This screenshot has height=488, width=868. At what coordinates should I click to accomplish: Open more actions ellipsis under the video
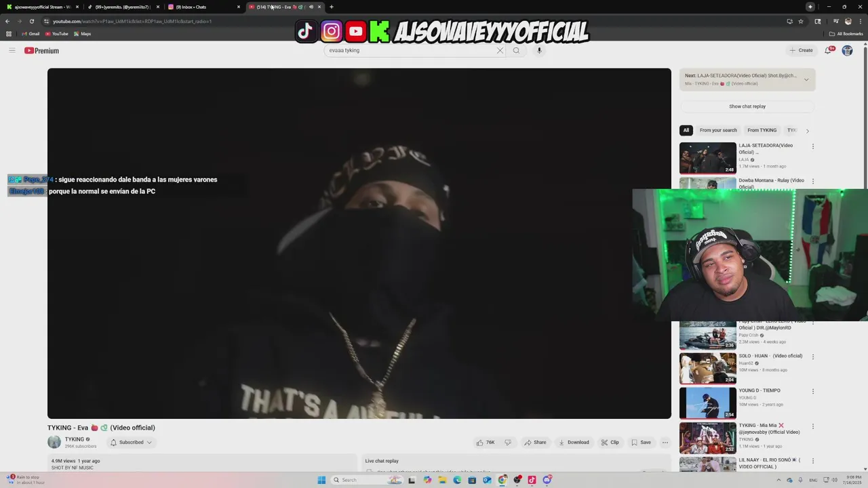[665, 443]
